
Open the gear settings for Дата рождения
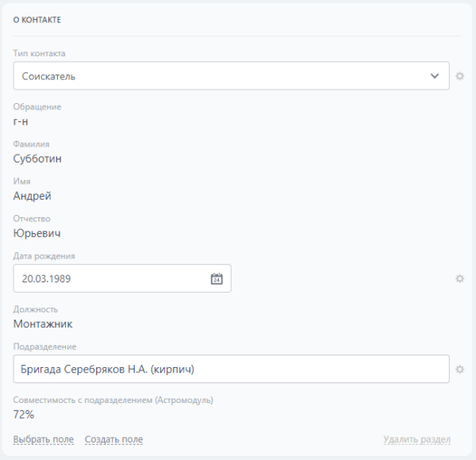tap(459, 278)
